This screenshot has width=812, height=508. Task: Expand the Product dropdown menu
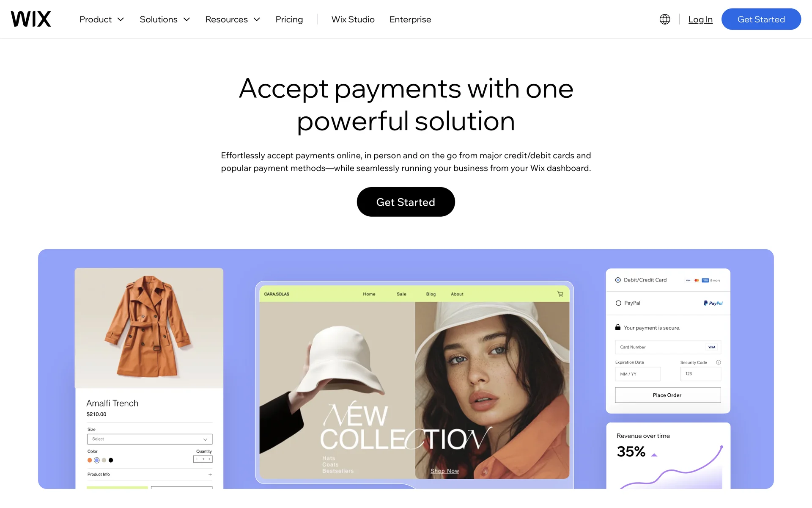[x=101, y=19]
